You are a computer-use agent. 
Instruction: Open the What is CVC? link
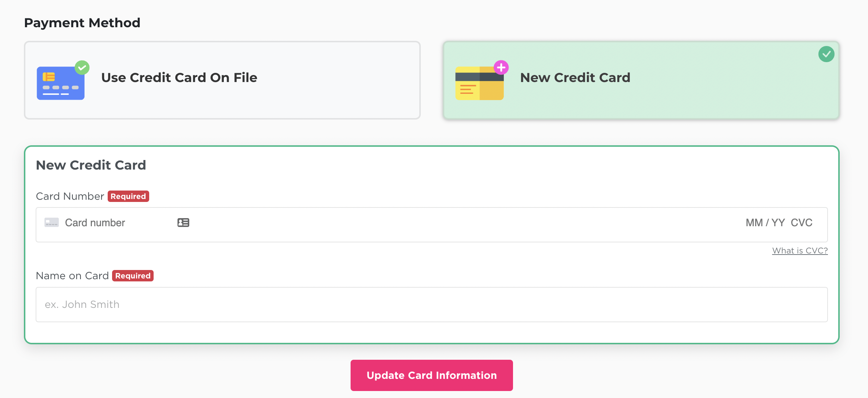click(x=800, y=250)
